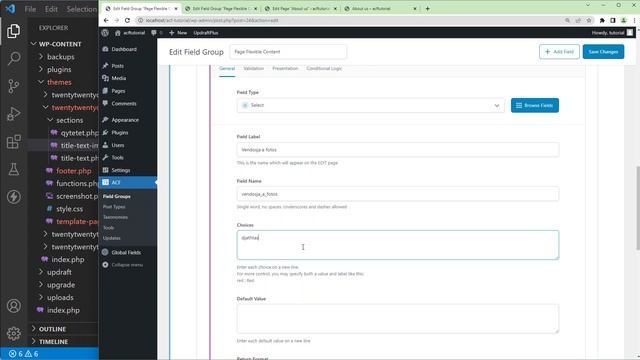Screen dimensions: 640x360
Task: Click the Field Label input
Action: (x=398, y=150)
